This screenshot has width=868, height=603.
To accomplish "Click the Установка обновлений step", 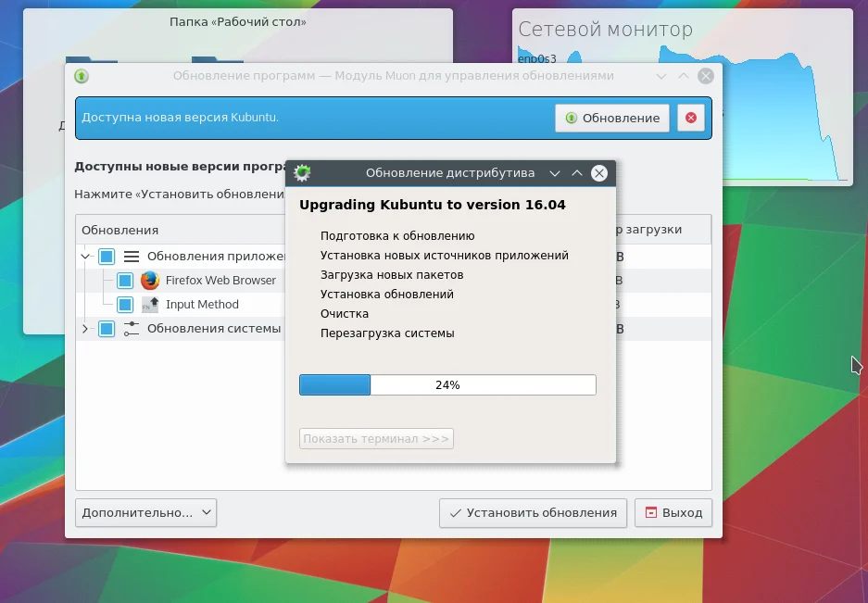I will [387, 294].
